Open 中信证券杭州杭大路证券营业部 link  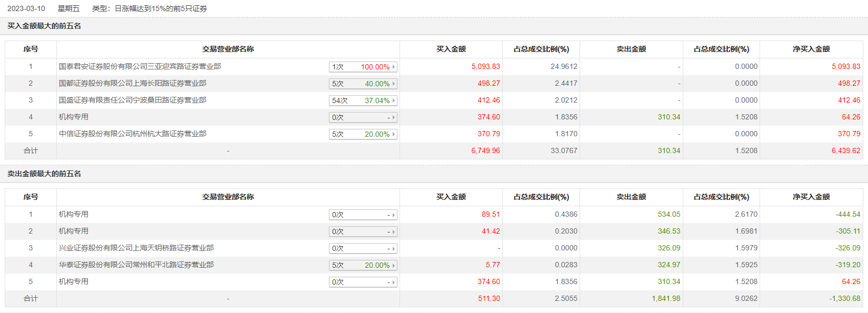tap(132, 134)
